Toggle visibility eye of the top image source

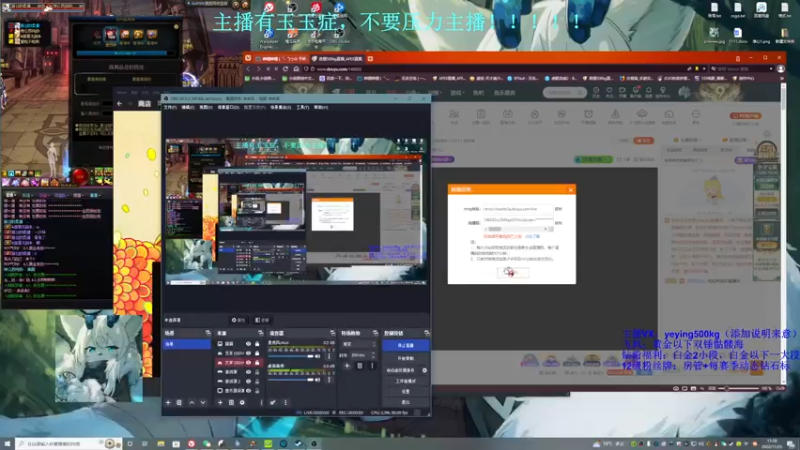pos(248,344)
